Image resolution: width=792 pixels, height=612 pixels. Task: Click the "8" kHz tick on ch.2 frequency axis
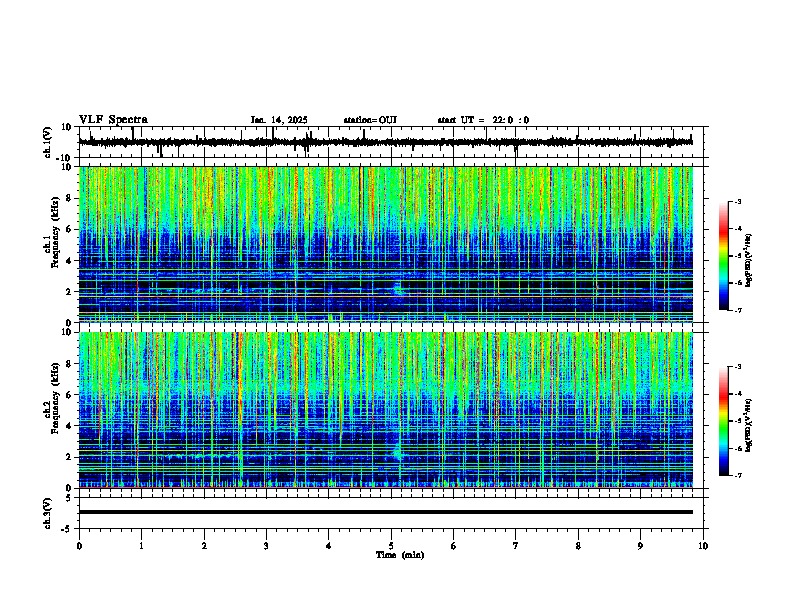[70, 364]
